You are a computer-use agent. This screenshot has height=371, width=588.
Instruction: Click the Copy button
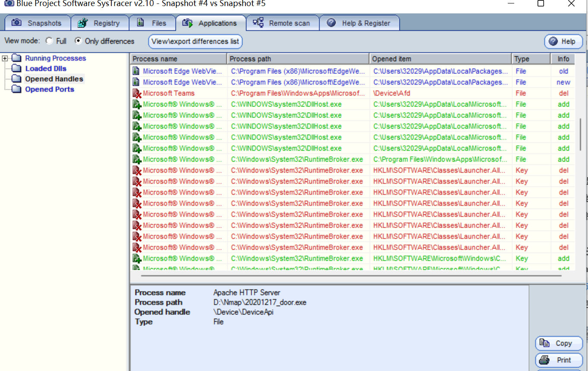[559, 343]
